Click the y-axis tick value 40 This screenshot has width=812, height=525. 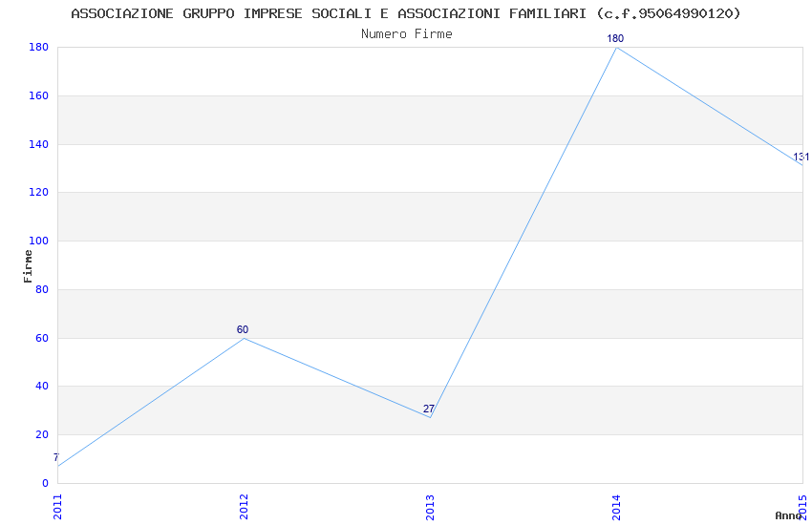[x=42, y=386]
